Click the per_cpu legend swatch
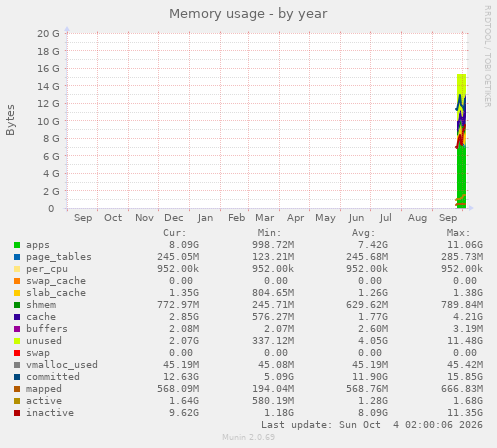 (17, 269)
